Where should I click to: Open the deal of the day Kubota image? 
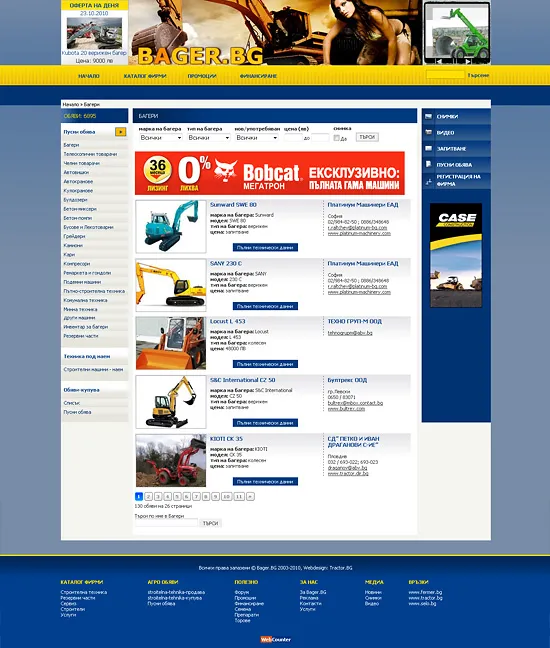point(94,33)
